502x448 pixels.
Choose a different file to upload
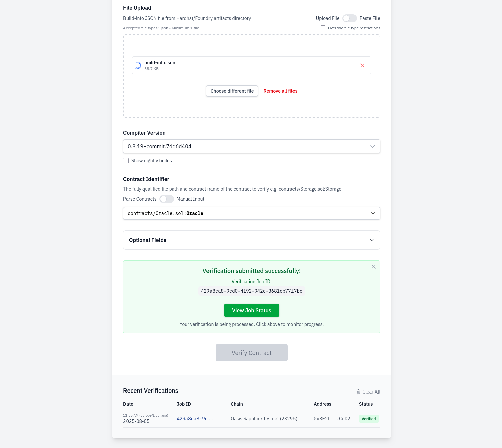pyautogui.click(x=232, y=91)
